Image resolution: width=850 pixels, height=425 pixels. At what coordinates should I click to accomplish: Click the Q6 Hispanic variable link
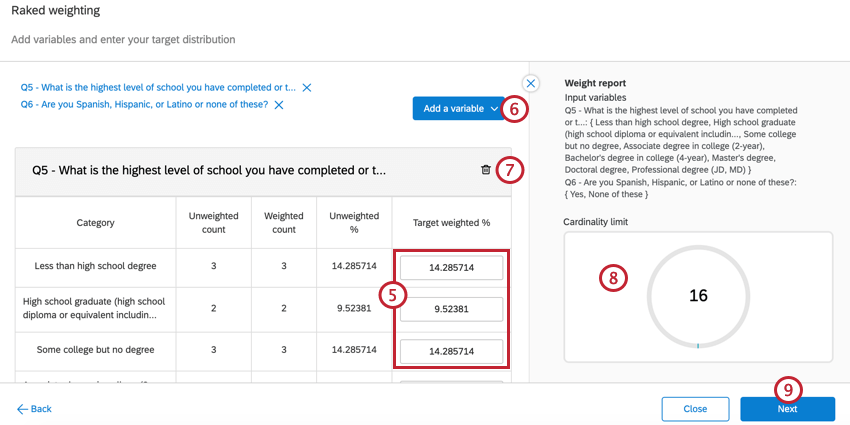click(144, 105)
